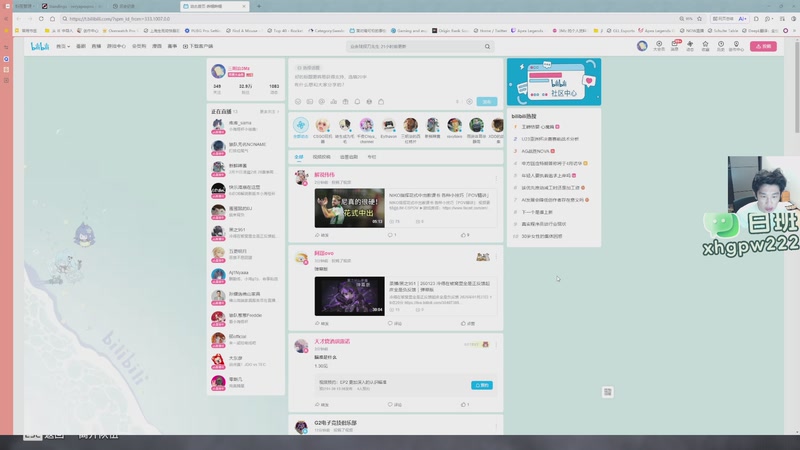Open options menu on purple video post

coord(496,257)
